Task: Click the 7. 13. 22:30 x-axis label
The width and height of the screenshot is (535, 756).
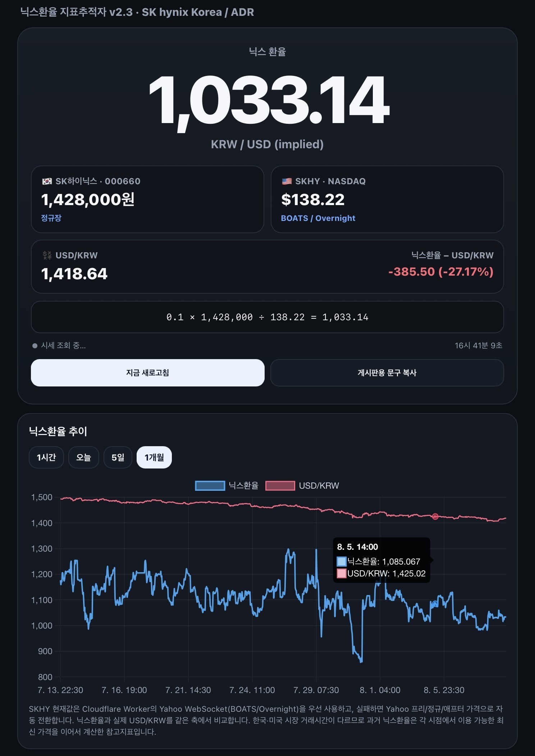Action: tap(60, 690)
